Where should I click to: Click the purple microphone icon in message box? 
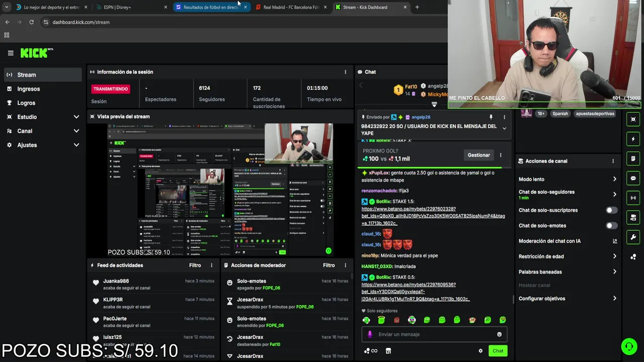370,334
